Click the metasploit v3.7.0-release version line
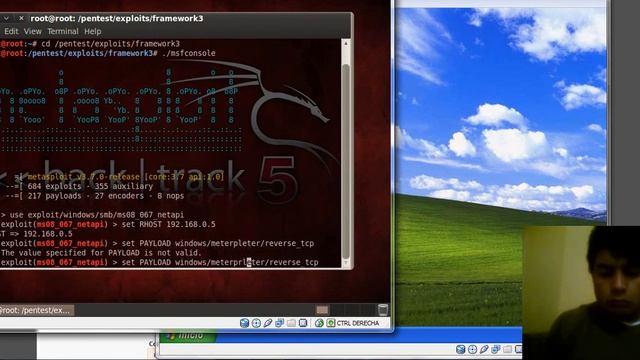This screenshot has height=360, width=640. (x=125, y=177)
